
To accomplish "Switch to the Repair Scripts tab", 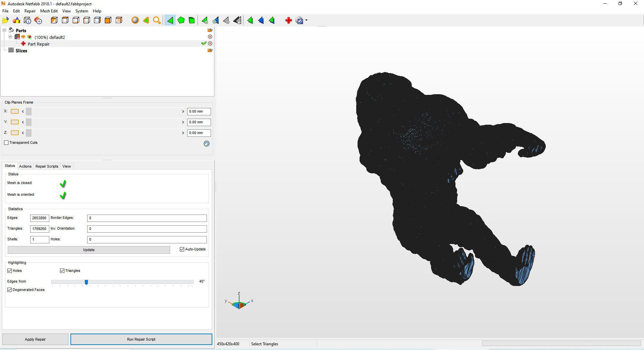I will tap(47, 166).
